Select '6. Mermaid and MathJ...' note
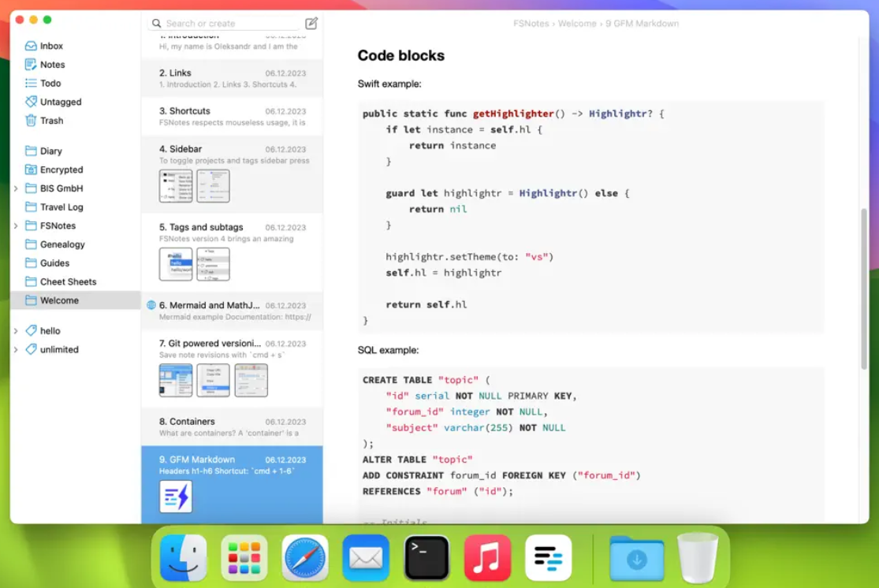 click(232, 311)
